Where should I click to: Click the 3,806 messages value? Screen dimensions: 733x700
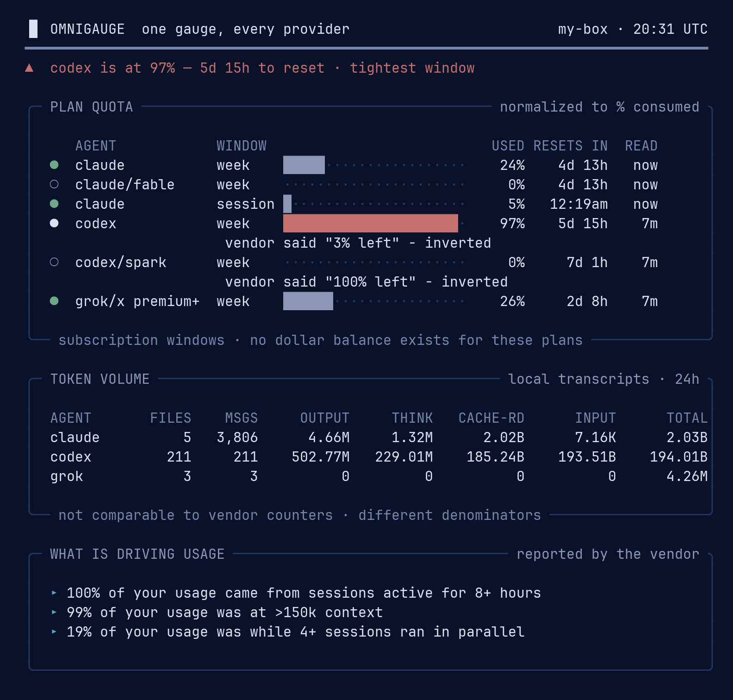point(237,437)
